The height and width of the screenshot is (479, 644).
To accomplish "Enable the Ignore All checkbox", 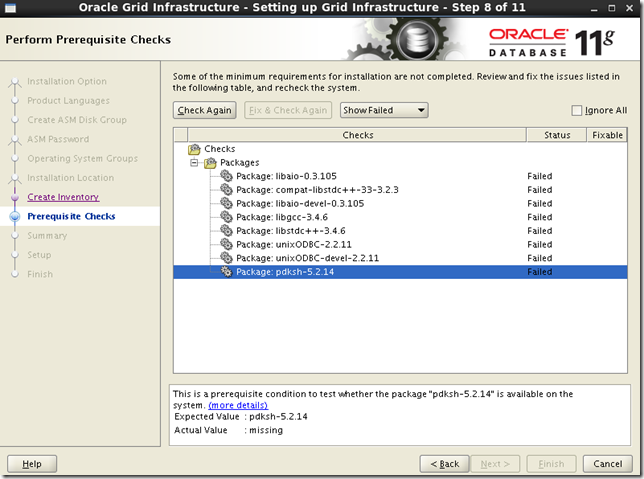I will (577, 110).
